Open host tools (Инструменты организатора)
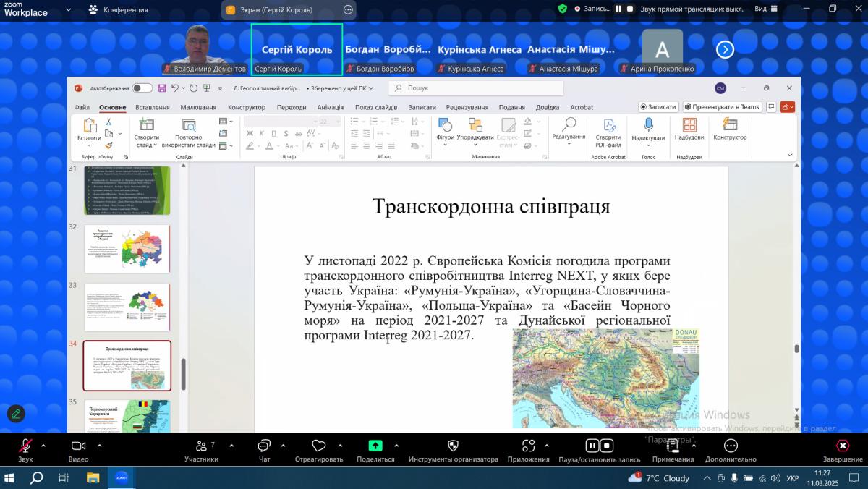Screen dimensions: 868x489 click(x=453, y=446)
